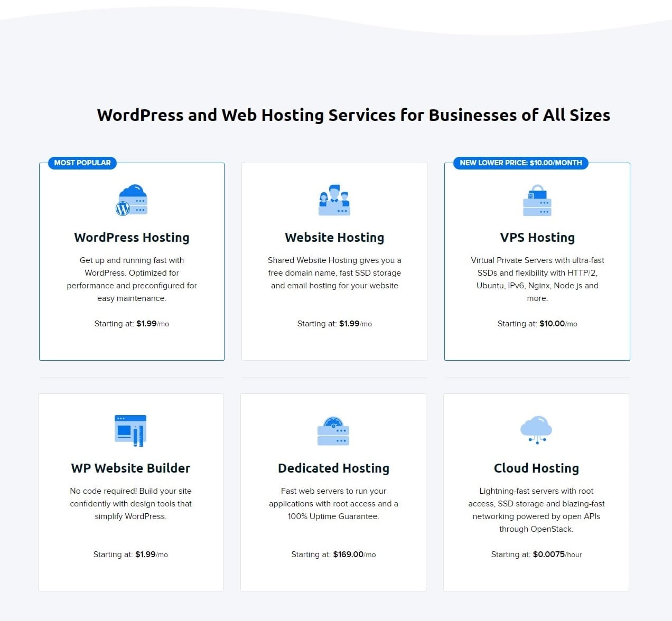Click the MOST POPULAR badge
This screenshot has height=621, width=672.
point(81,163)
